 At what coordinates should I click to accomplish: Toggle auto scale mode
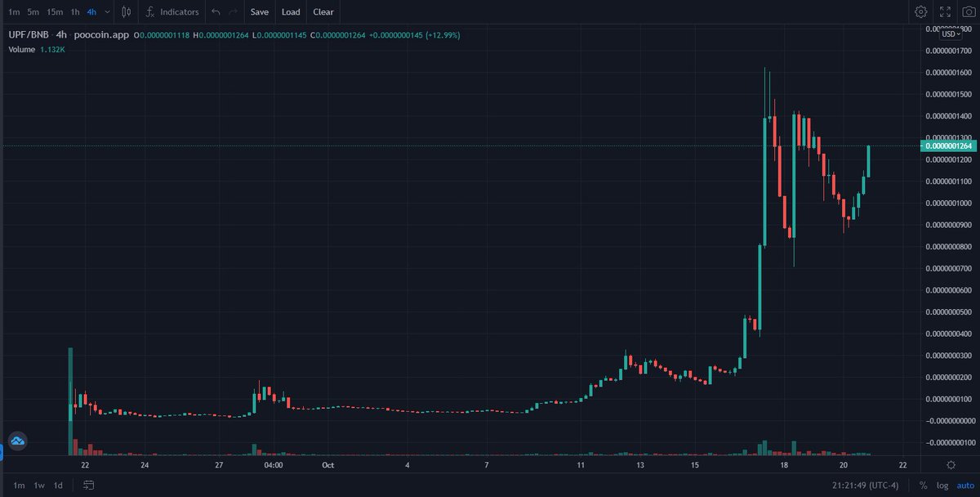click(965, 486)
